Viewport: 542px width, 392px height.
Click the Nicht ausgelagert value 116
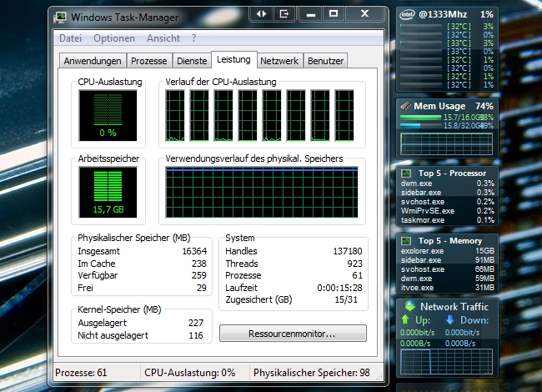196,335
